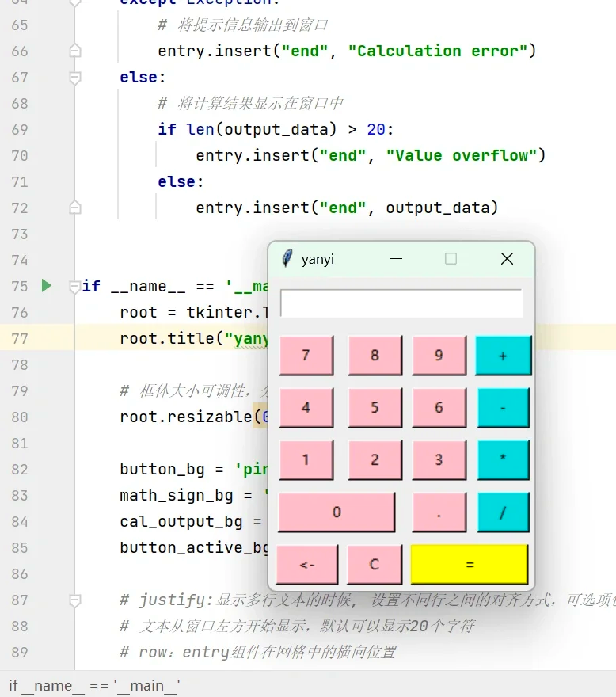
Task: Click the fold end marker at line 72
Action: [x=75, y=208]
